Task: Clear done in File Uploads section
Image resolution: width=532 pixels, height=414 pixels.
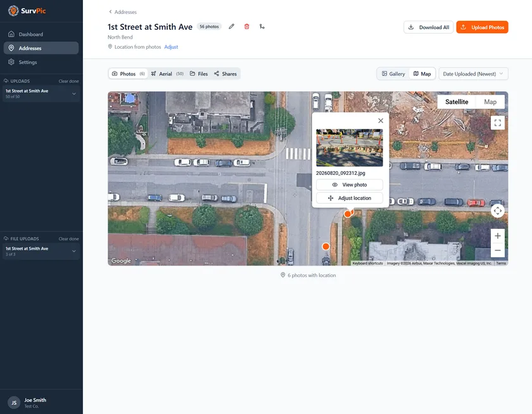Action: click(x=68, y=239)
